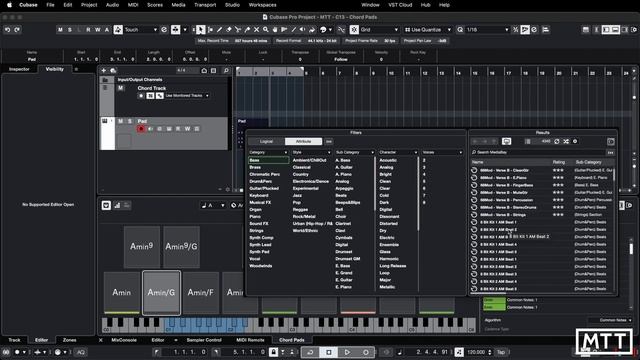
Task: Click the Amin/F chord pad
Action: point(200,292)
